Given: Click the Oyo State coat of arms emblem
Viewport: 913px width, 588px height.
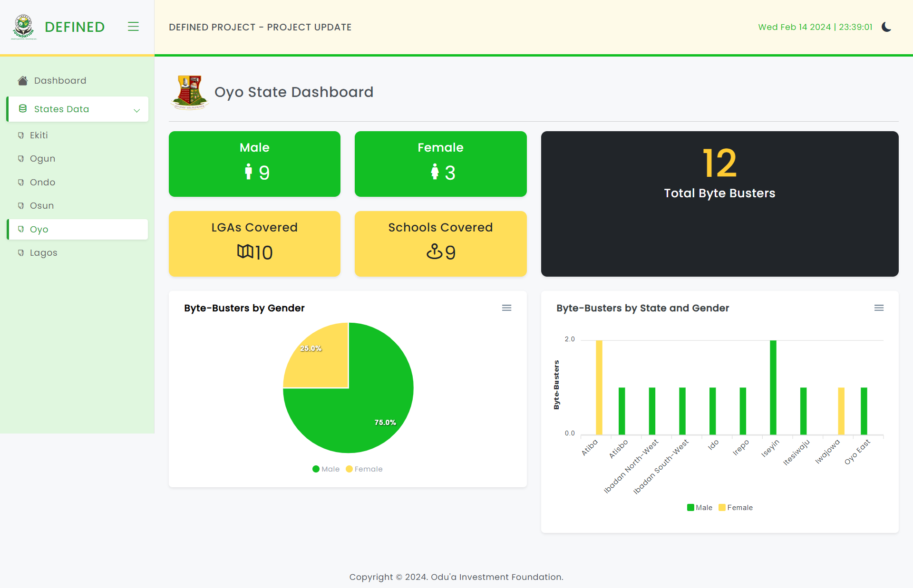Looking at the screenshot, I should coord(189,92).
